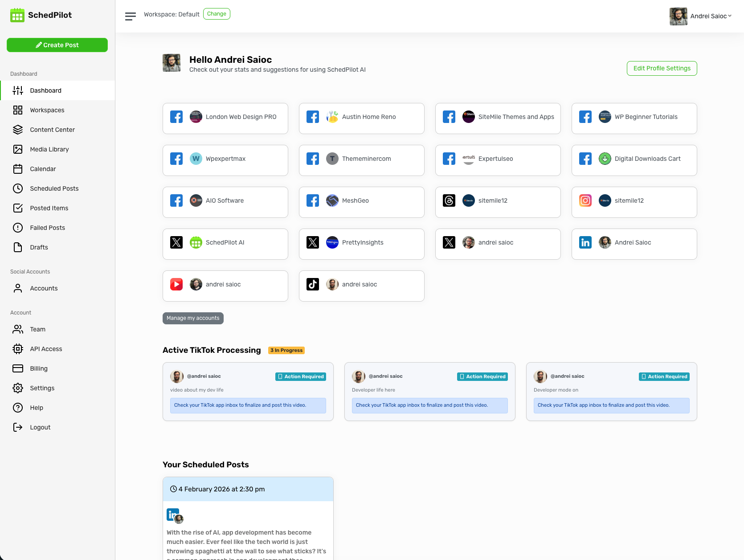Expand the Andrei Saioc user dropdown

pyautogui.click(x=701, y=16)
